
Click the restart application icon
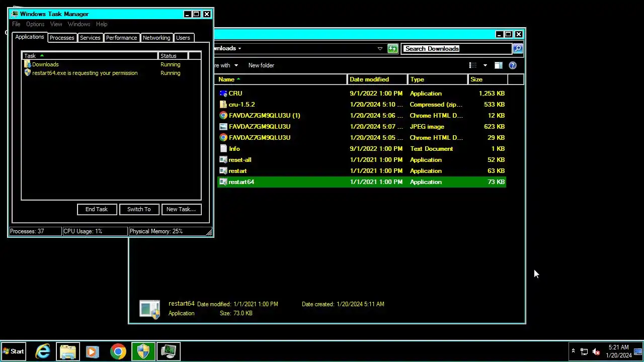point(223,171)
